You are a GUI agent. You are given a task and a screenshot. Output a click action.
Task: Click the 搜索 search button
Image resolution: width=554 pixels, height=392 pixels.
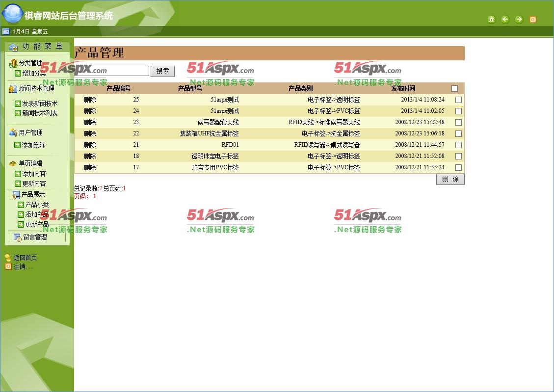click(162, 71)
